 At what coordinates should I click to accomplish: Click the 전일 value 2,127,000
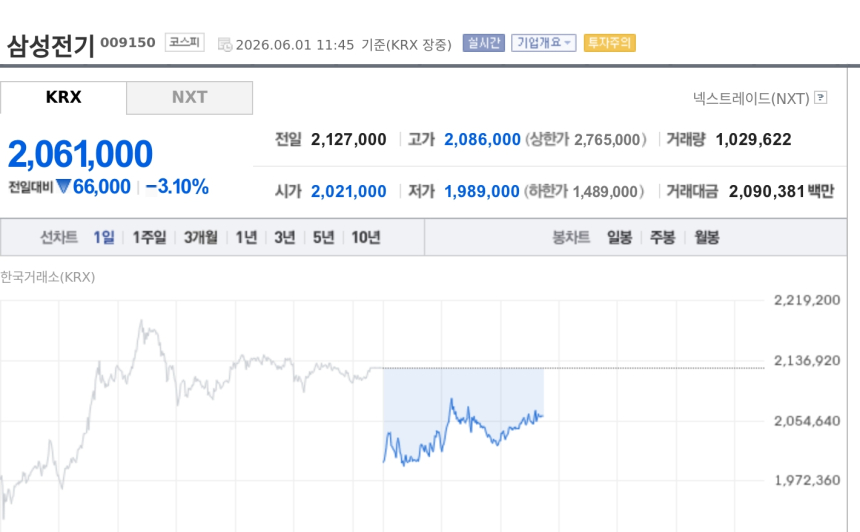pyautogui.click(x=349, y=140)
